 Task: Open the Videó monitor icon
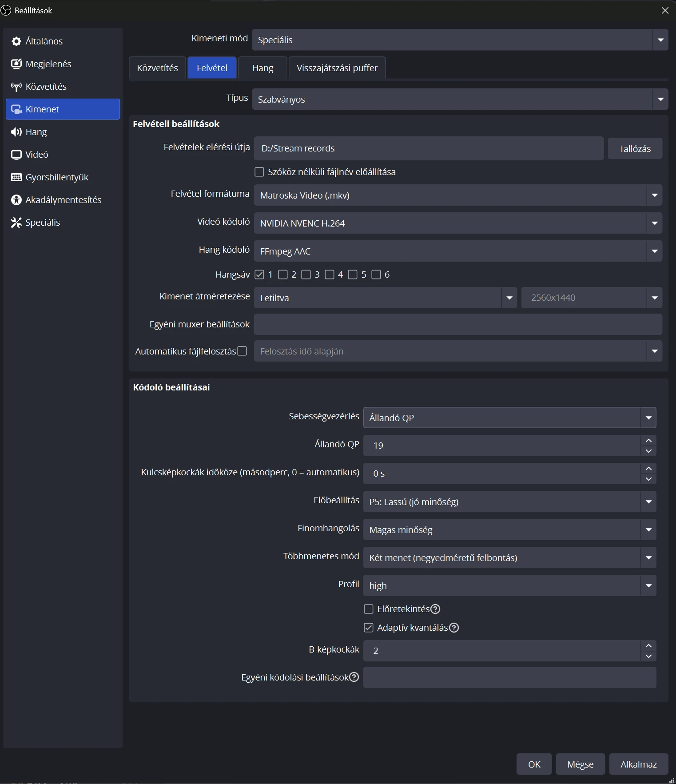pos(16,155)
